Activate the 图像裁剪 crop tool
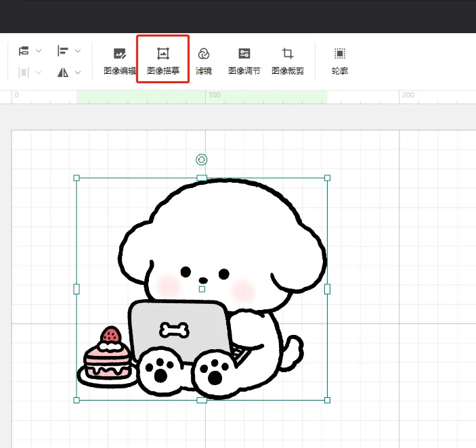This screenshot has height=448, width=476. point(287,60)
